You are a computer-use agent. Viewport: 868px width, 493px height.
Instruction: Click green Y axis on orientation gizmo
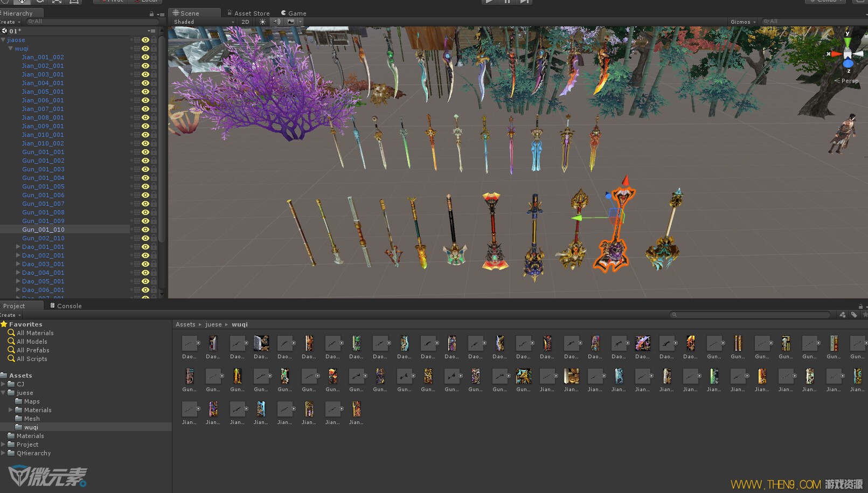click(x=847, y=39)
